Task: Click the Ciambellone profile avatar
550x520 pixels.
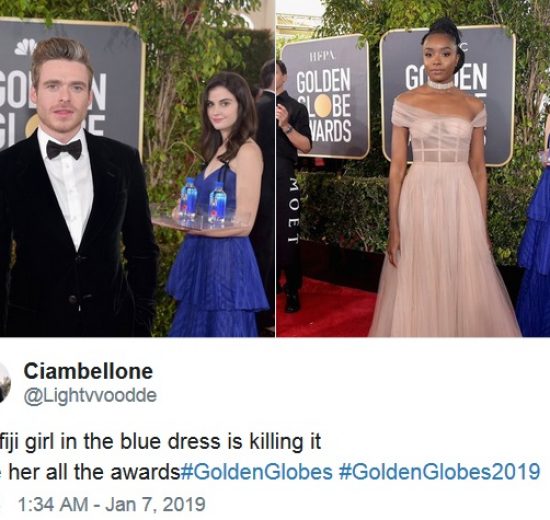Action: [x=5, y=383]
